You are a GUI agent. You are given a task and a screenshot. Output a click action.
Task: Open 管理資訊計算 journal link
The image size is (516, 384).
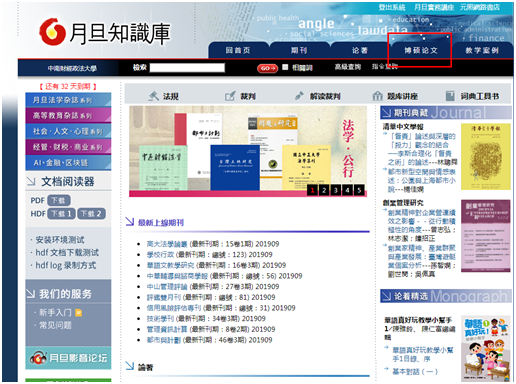pos(167,329)
